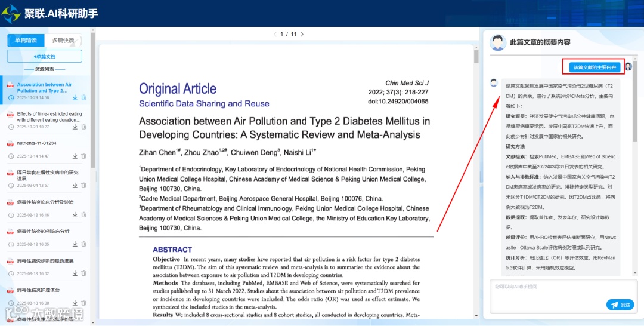The height and width of the screenshot is (326, 644).
Task: Click the assistant avatar beside 此篇文章的概要内容
Action: click(x=498, y=42)
